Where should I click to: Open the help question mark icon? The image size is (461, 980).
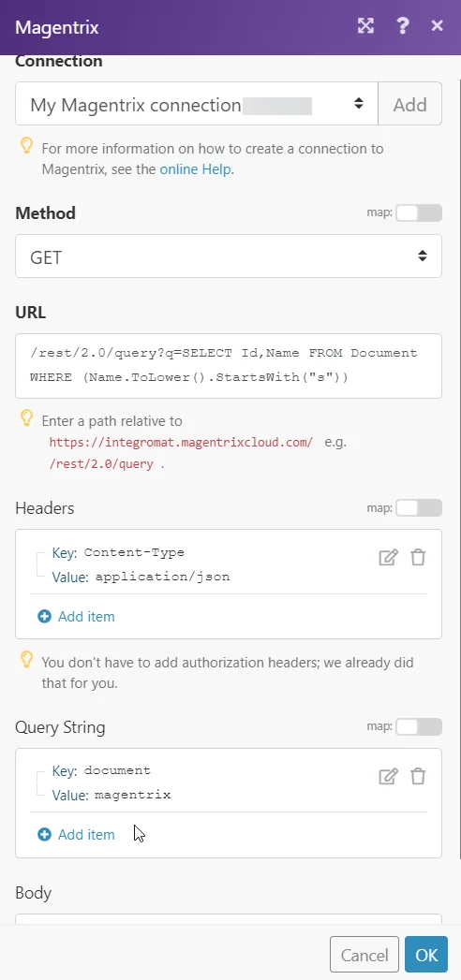click(x=403, y=25)
